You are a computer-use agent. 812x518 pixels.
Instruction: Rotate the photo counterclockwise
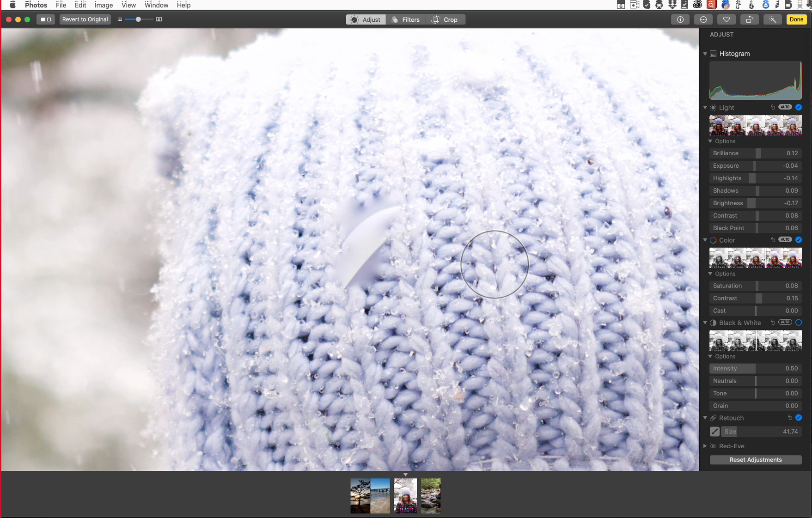[750, 19]
